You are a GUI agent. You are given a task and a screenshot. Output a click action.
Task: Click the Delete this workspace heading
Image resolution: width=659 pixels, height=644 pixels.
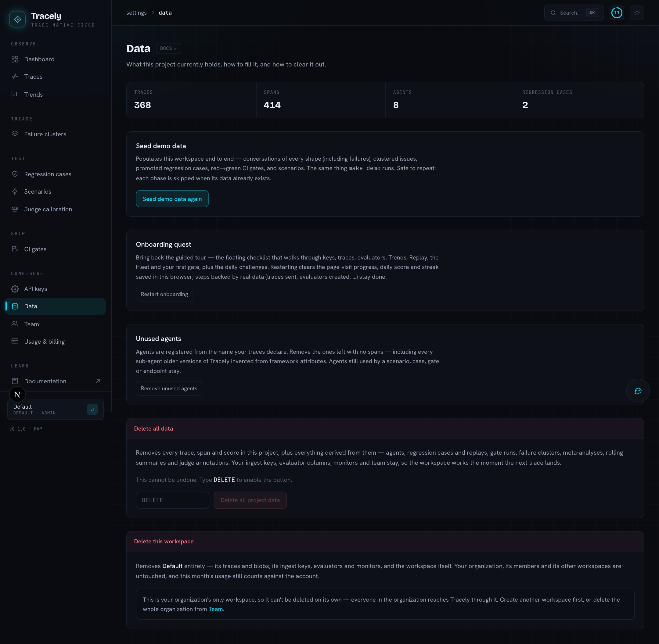tap(164, 541)
